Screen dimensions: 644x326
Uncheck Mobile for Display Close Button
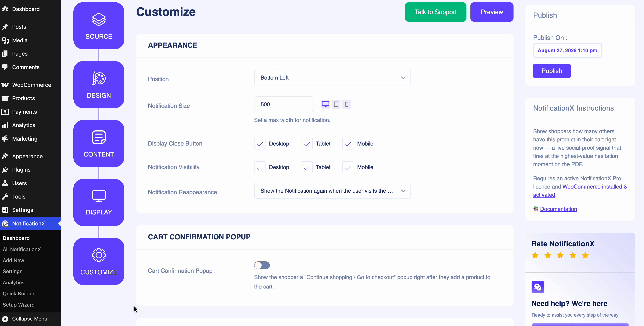(348, 144)
